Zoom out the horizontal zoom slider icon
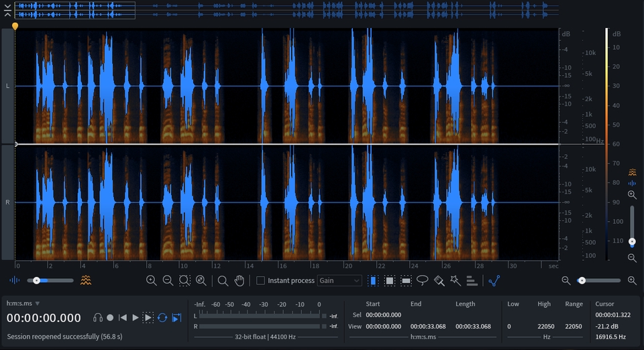This screenshot has width=644, height=350. (566, 281)
